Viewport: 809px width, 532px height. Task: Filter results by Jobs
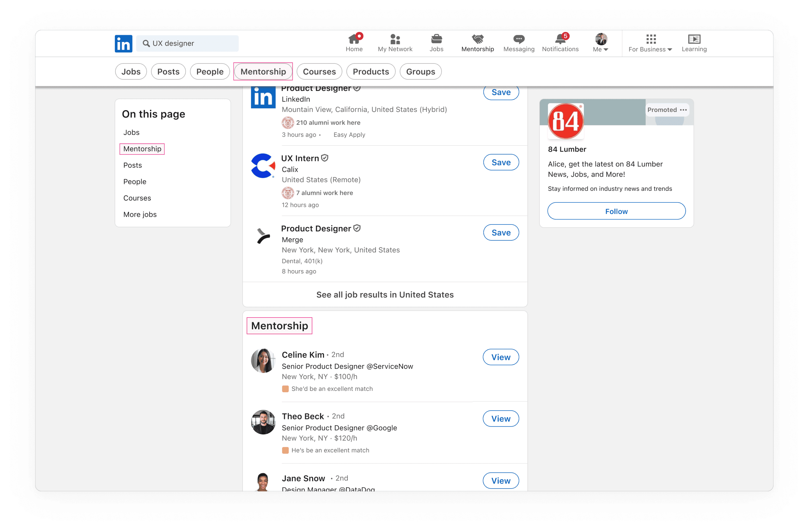[x=131, y=72]
